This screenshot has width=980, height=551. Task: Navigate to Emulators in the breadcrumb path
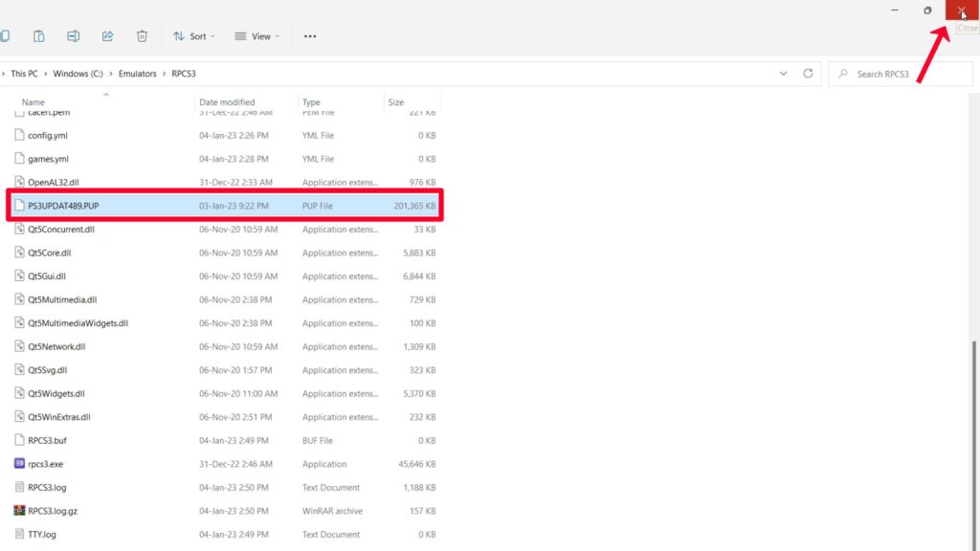point(138,74)
